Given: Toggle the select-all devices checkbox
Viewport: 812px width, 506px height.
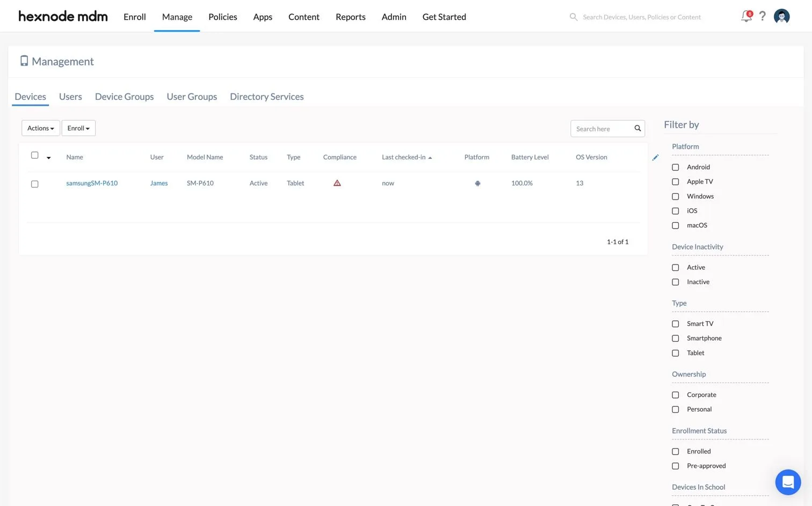Looking at the screenshot, I should pos(35,156).
